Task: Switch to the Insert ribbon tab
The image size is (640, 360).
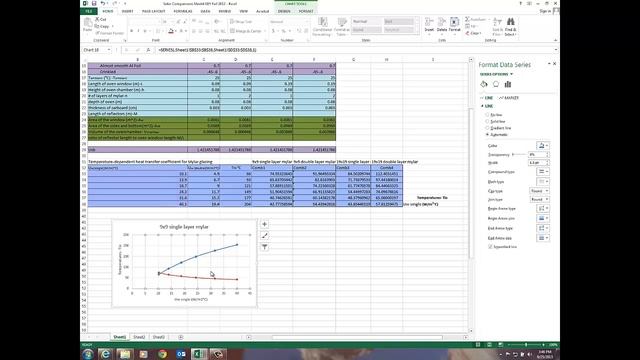Action: pyautogui.click(x=127, y=11)
